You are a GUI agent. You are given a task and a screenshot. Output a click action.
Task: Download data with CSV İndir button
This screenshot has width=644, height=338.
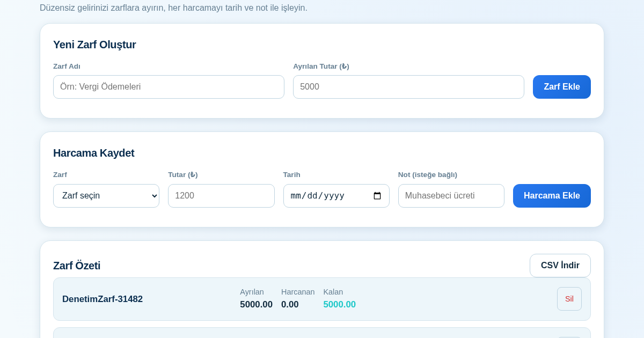tap(560, 266)
